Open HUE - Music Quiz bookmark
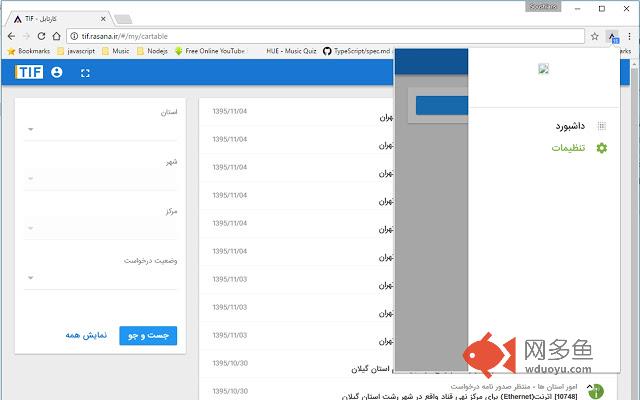640x400 pixels. pos(291,51)
